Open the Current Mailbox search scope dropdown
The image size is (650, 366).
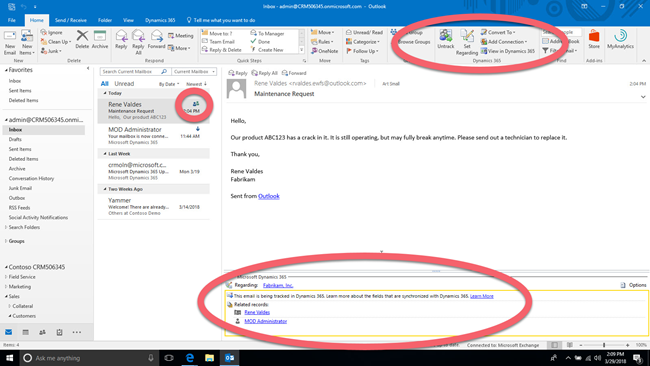[x=194, y=72]
